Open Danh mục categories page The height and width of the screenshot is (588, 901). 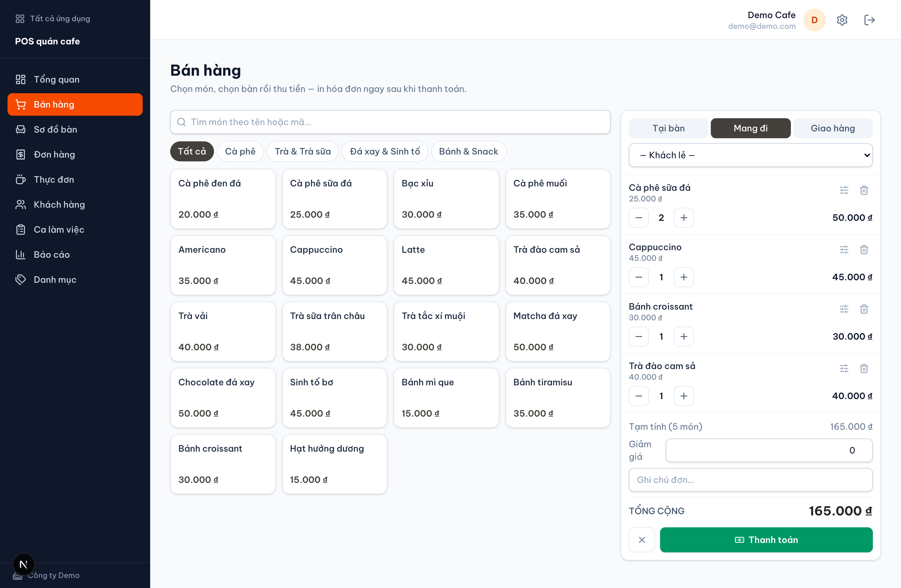click(75, 280)
